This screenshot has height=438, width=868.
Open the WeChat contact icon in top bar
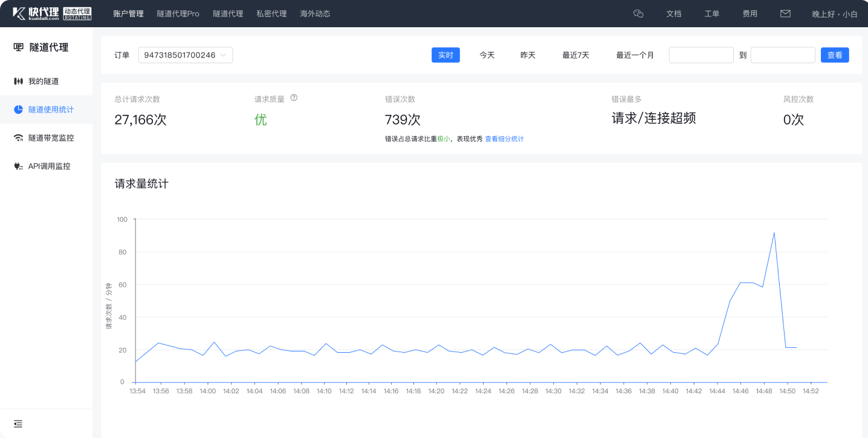(x=638, y=13)
